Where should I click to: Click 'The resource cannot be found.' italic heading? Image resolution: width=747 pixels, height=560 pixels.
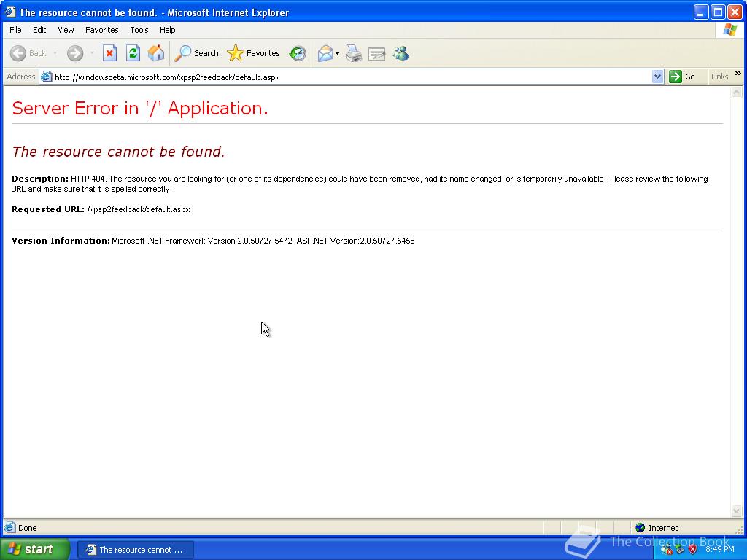click(118, 152)
